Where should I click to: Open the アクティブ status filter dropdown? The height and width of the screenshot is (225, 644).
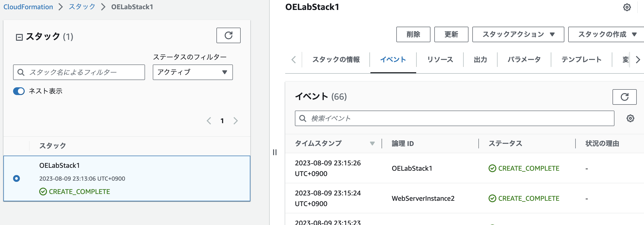(192, 72)
